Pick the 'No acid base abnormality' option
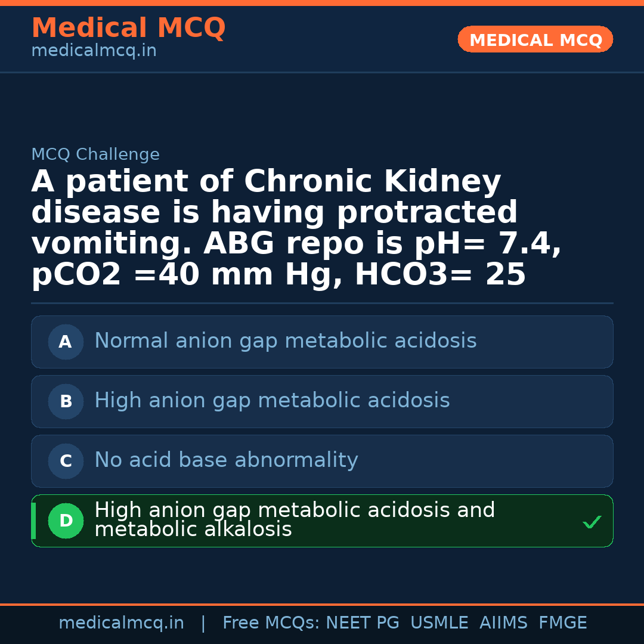 [226, 460]
